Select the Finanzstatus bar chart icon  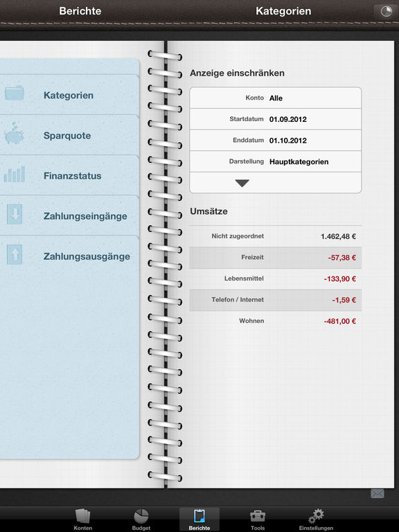coord(15,174)
